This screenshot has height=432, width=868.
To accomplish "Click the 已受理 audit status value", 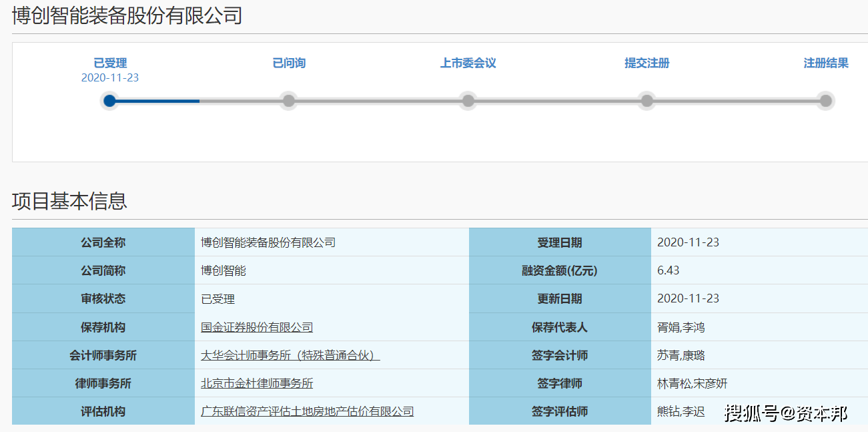I will pos(218,299).
